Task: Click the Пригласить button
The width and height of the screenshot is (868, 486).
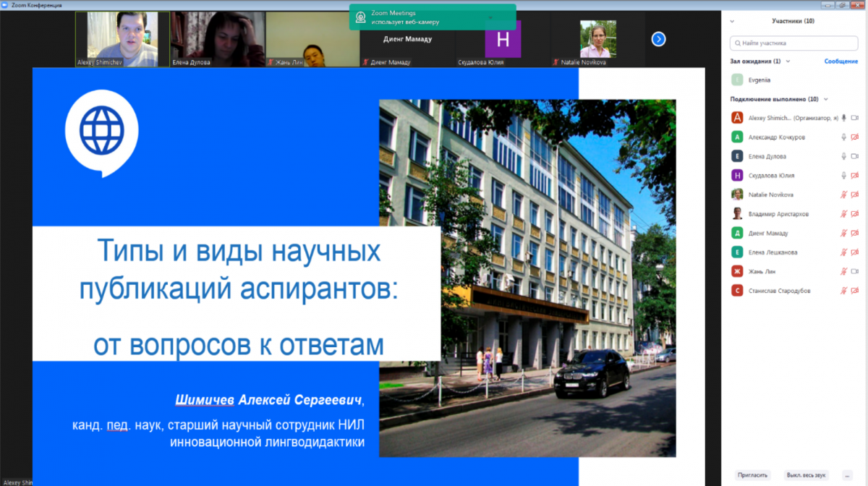Action: click(x=752, y=475)
